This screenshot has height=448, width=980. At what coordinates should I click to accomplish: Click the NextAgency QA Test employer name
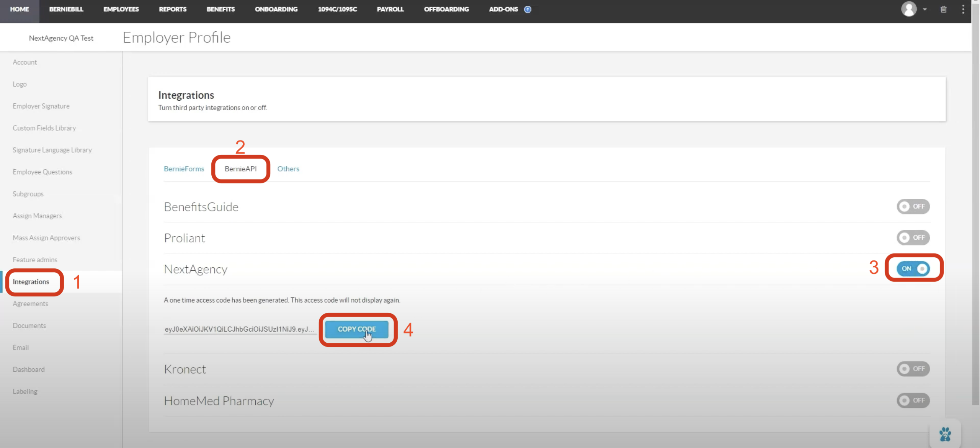coord(61,38)
